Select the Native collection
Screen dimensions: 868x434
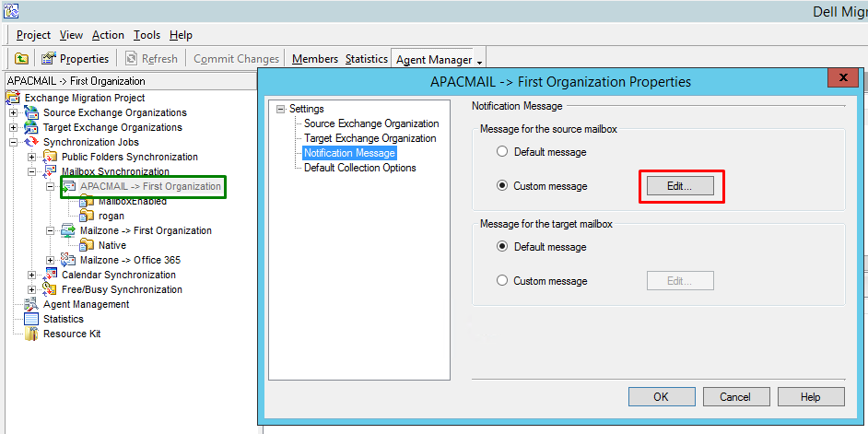point(112,245)
